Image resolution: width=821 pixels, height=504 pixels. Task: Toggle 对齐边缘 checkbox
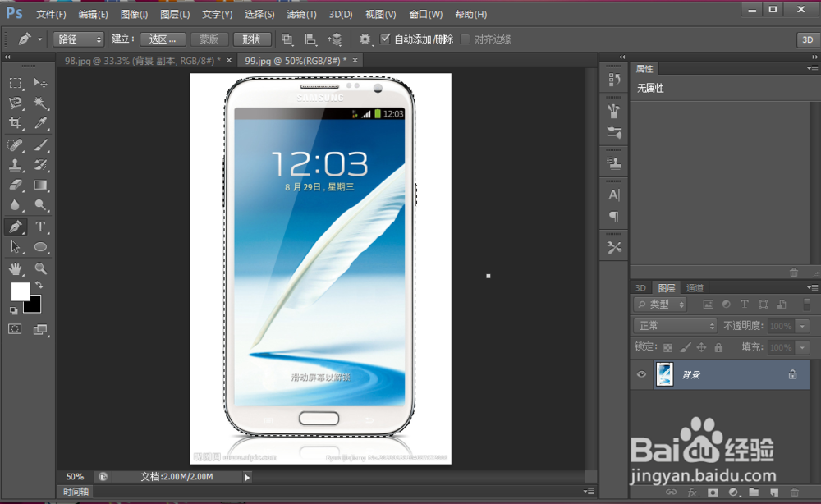coord(465,39)
